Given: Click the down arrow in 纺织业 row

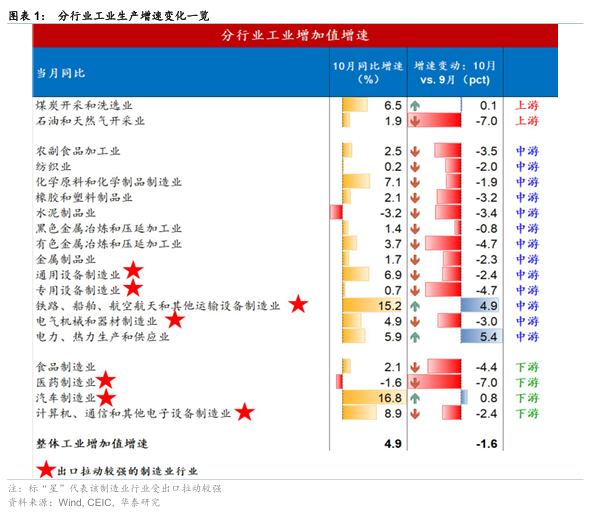Looking at the screenshot, I should (x=415, y=167).
